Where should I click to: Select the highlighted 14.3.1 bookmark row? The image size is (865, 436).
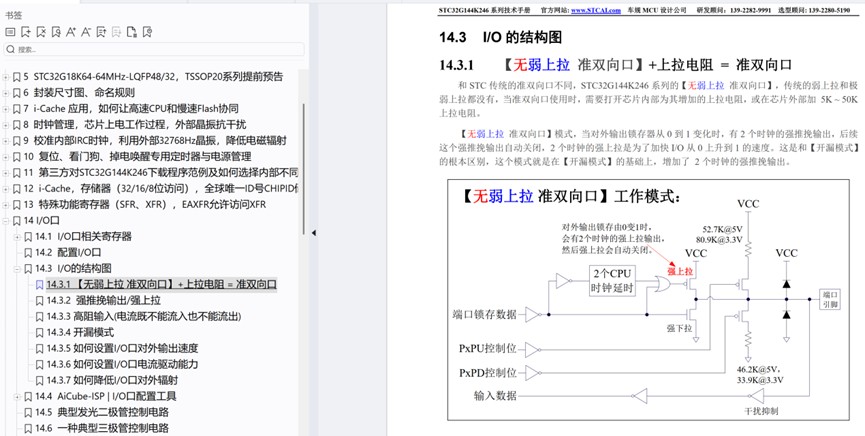[162, 285]
